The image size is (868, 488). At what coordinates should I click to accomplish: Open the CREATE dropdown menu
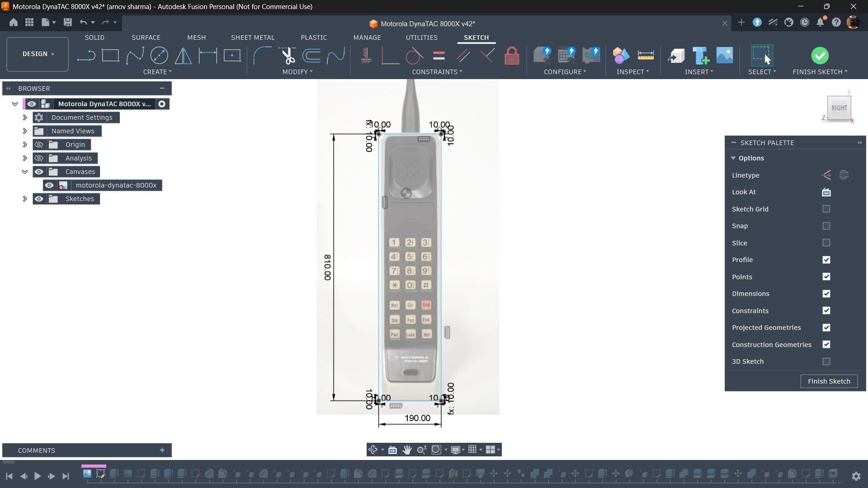pos(157,72)
